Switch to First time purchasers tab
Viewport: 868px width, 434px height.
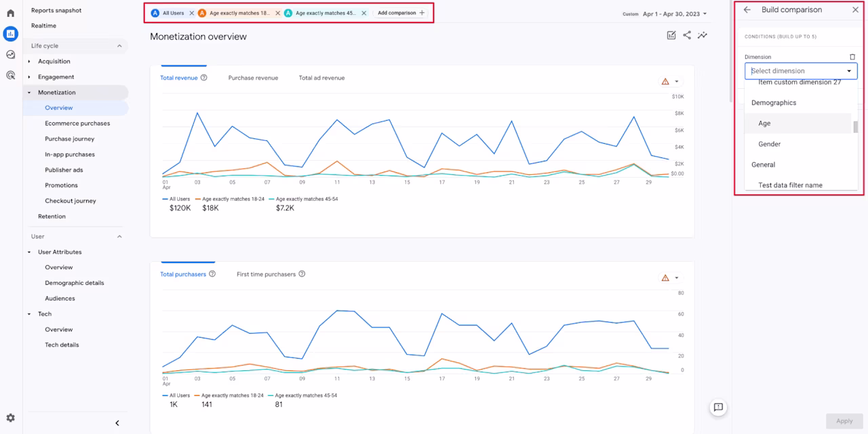point(266,274)
